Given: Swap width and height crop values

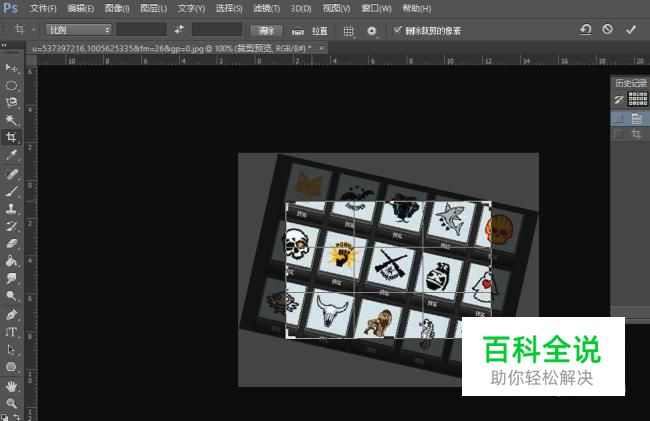Looking at the screenshot, I should coord(179,30).
